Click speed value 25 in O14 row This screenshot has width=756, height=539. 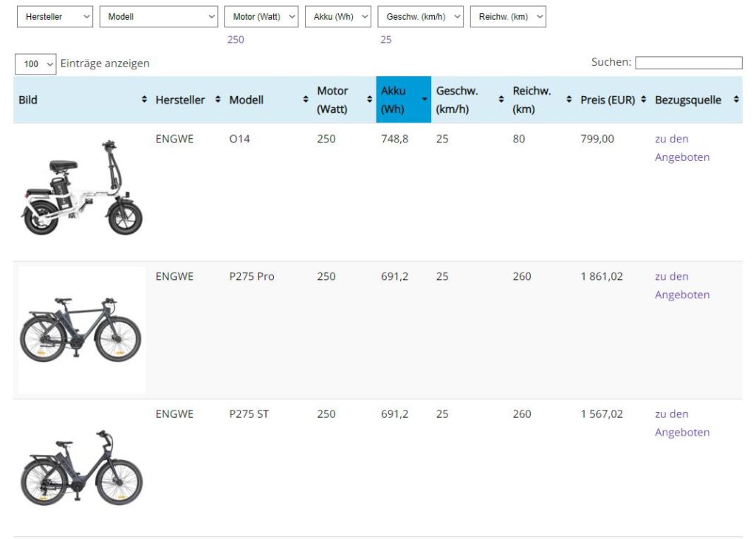coord(442,139)
